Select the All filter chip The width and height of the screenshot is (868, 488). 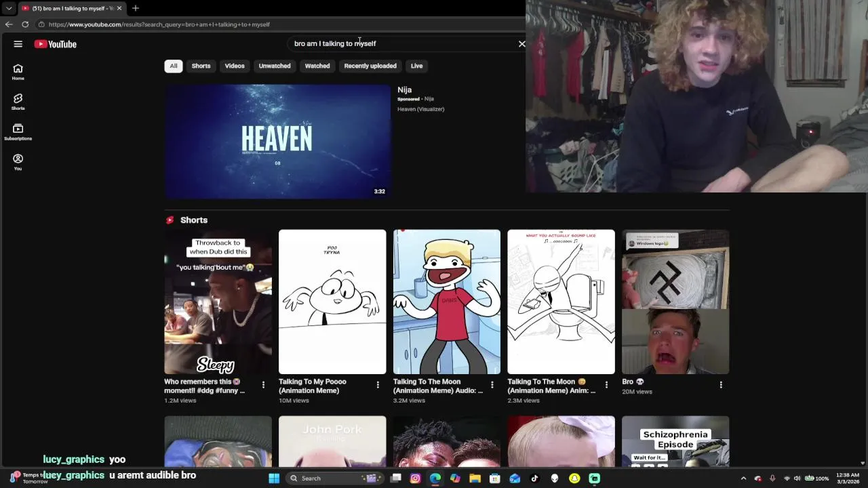click(174, 66)
